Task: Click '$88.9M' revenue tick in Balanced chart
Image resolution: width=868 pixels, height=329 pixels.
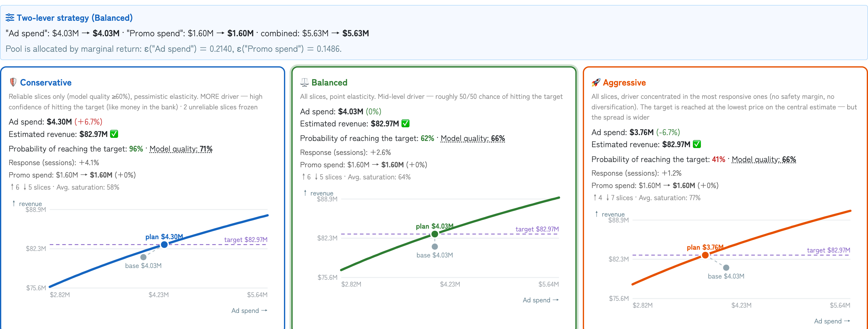Action: point(327,199)
